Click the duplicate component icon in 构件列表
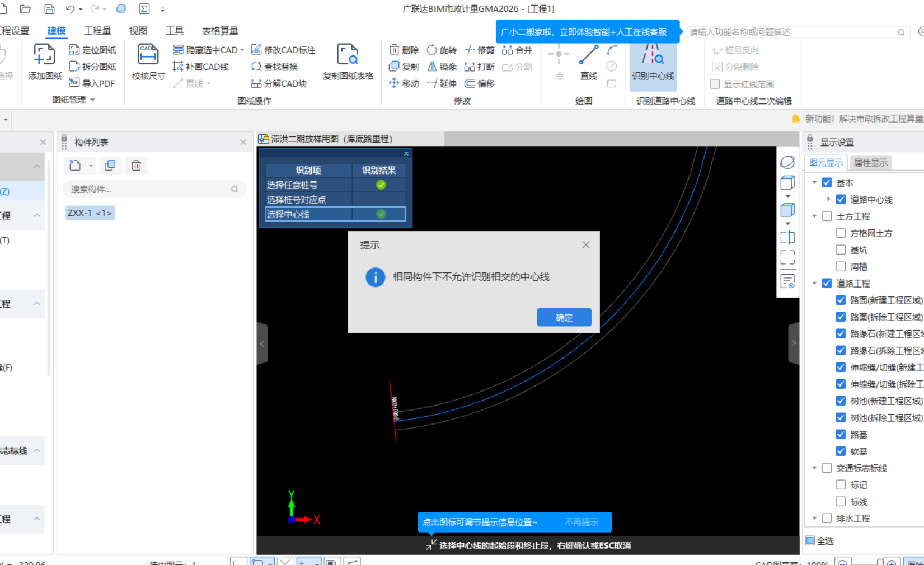Image resolution: width=924 pixels, height=565 pixels. (x=110, y=166)
